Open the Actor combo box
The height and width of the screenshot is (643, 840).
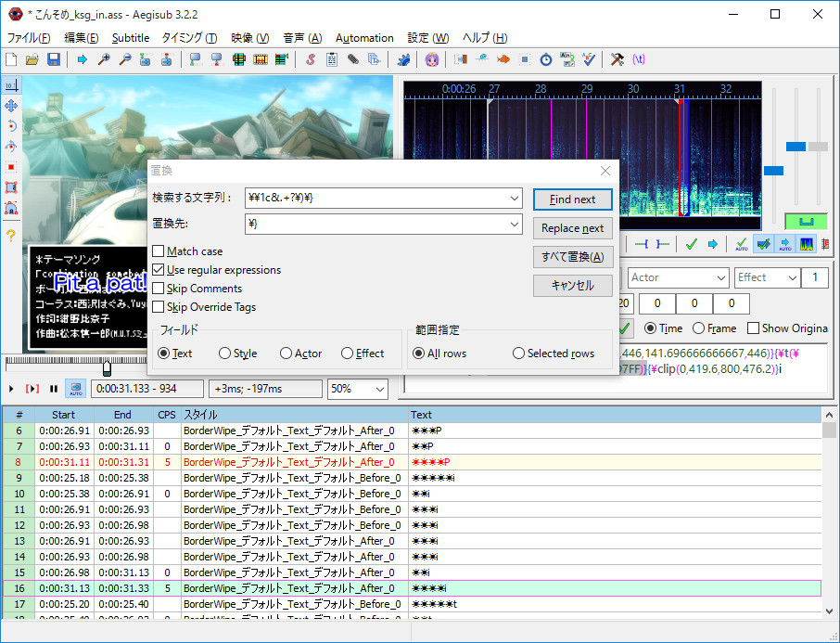[679, 277]
